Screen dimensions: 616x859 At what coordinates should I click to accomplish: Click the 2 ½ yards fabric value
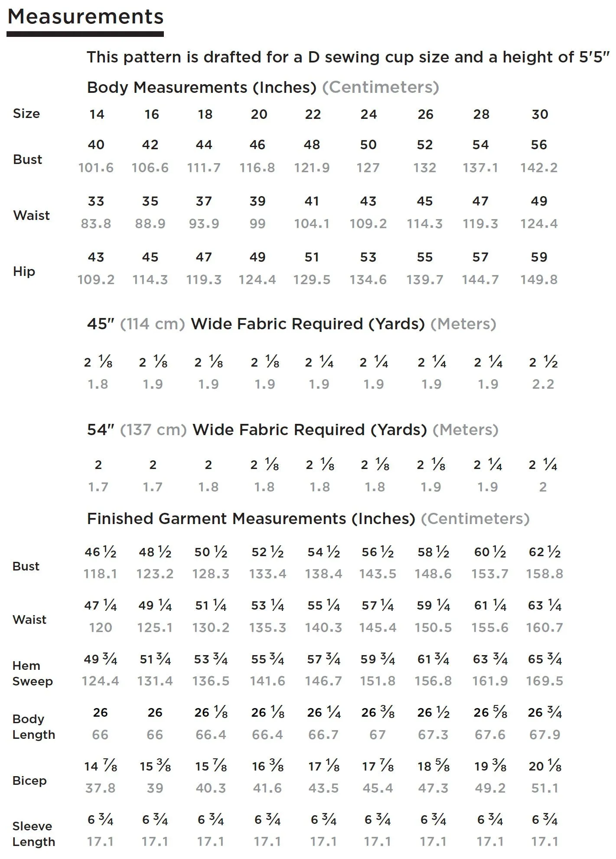[x=543, y=362]
